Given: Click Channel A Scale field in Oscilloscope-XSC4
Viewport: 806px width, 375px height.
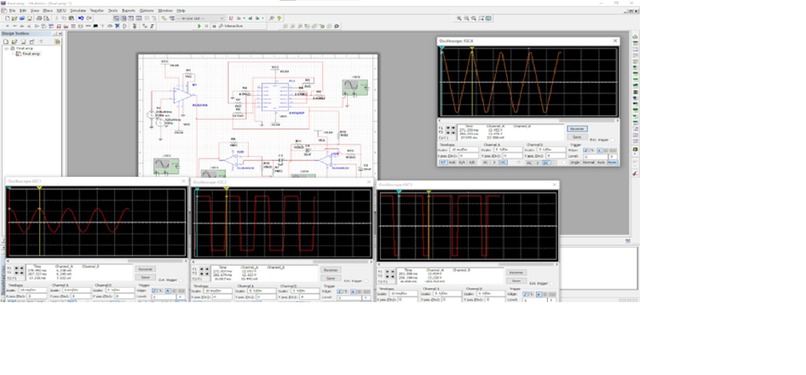Looking at the screenshot, I should 508,149.
